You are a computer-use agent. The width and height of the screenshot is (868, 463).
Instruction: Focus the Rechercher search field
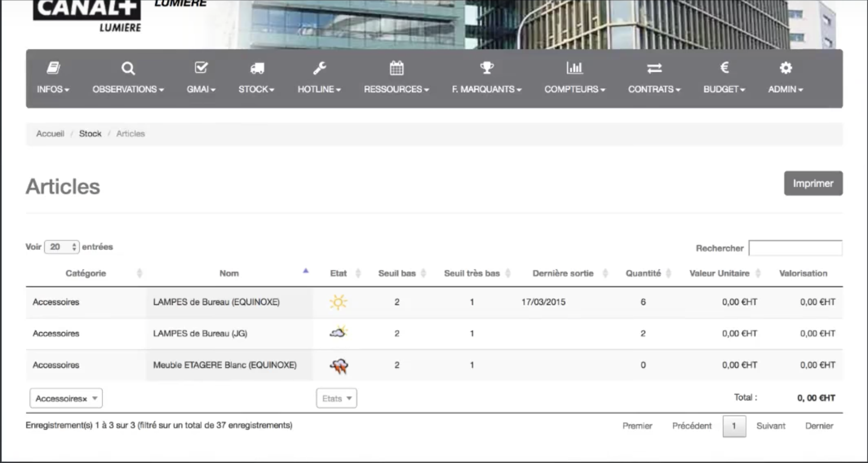pos(795,248)
